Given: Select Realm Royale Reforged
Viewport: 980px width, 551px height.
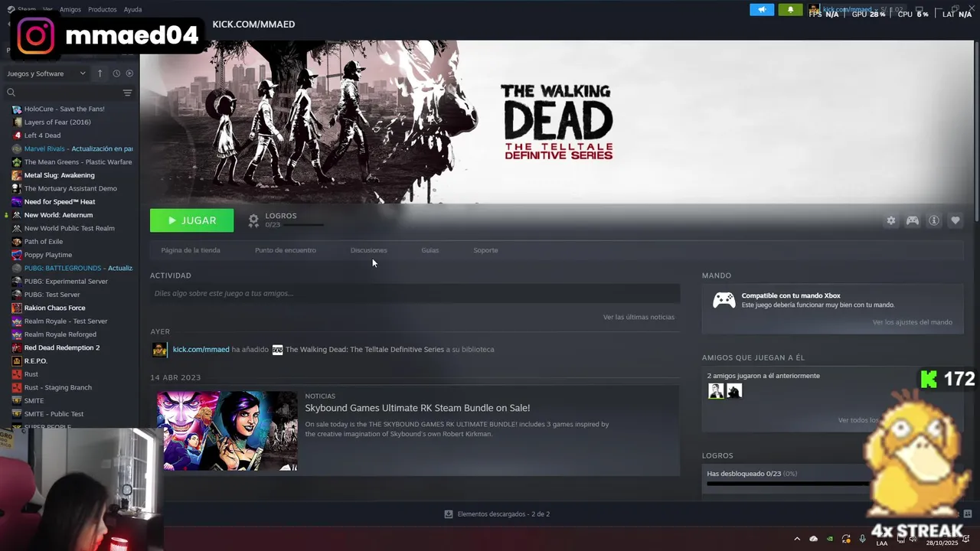Looking at the screenshot, I should [60, 334].
